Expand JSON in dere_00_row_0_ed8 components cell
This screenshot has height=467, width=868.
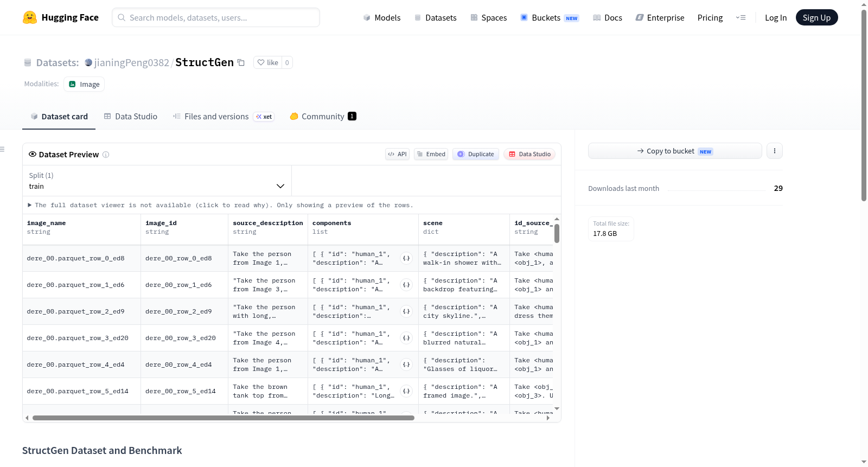pos(406,258)
